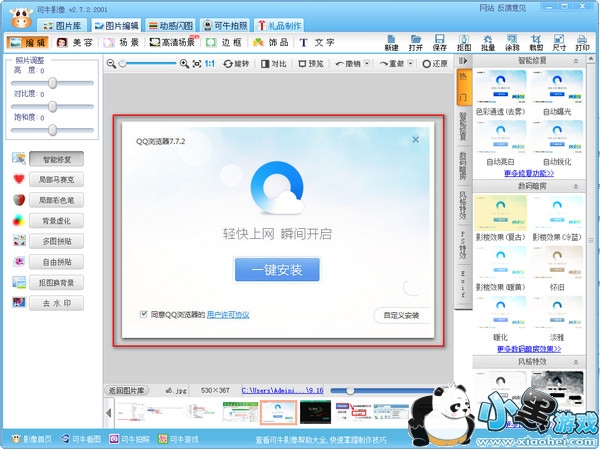Select the 文字 text sub-tab
Screen dimensions: 600x450
coord(316,42)
